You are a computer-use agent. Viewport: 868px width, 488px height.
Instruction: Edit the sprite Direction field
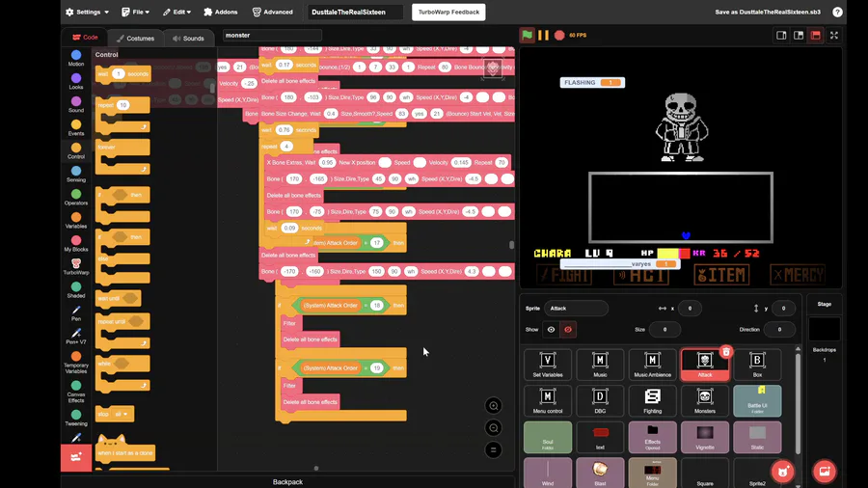point(779,330)
